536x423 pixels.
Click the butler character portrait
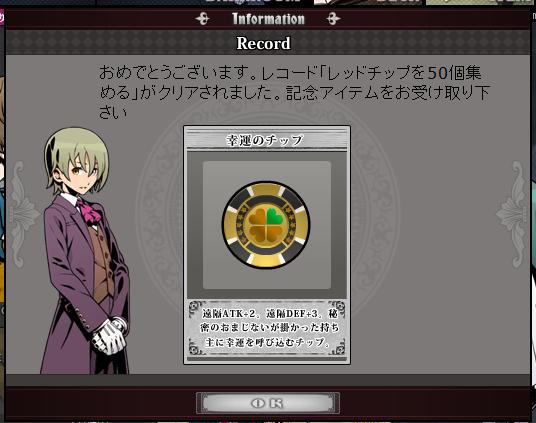tap(85, 251)
